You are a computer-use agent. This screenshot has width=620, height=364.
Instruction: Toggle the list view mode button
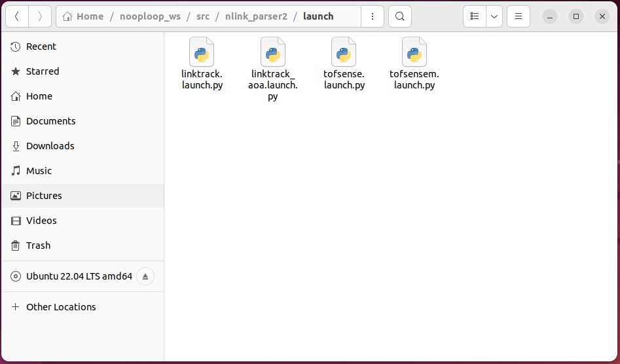[475, 16]
